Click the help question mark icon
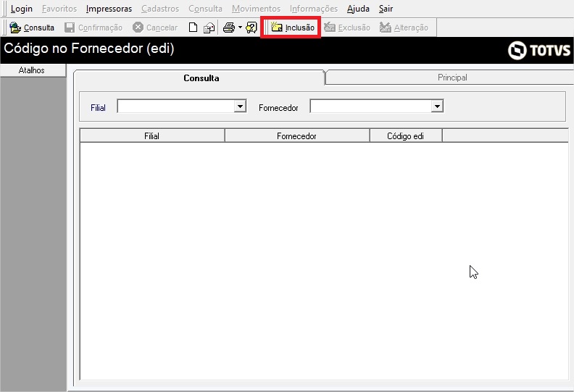 click(x=251, y=28)
